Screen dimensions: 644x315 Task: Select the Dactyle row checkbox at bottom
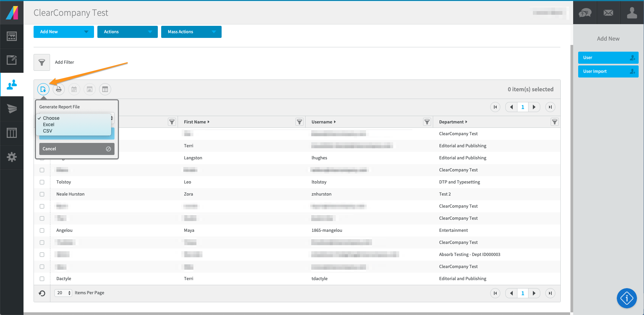pyautogui.click(x=42, y=279)
